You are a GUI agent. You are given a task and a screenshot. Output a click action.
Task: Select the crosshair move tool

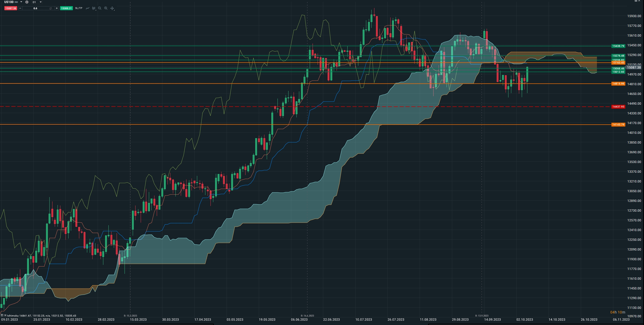point(112,8)
